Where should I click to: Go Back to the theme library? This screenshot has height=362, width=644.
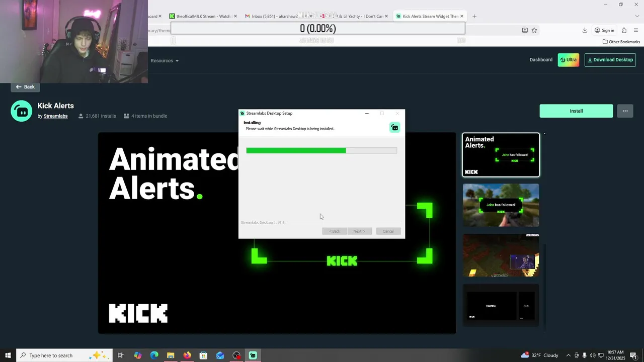pyautogui.click(x=25, y=87)
